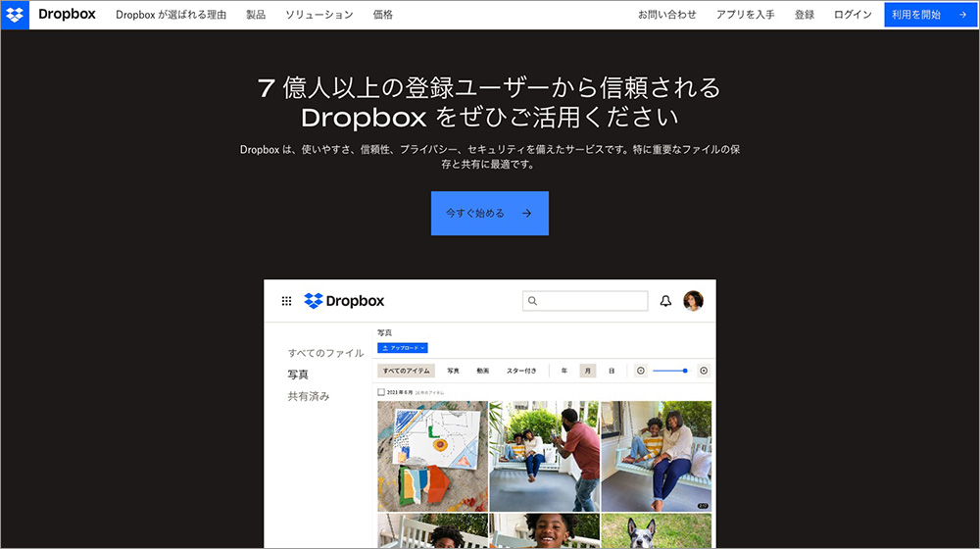This screenshot has height=549, width=980.
Task: Open the 価格 page
Action: coord(383,15)
